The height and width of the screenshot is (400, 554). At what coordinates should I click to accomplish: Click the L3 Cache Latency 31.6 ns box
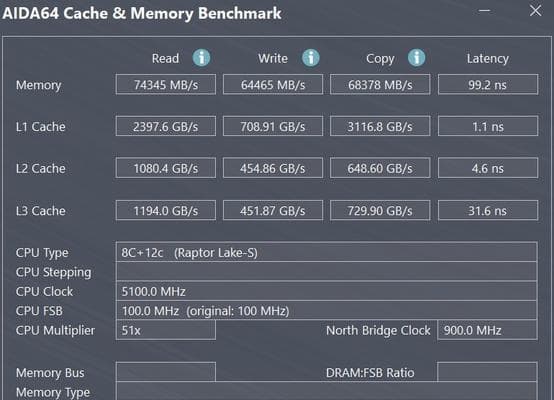pyautogui.click(x=488, y=210)
